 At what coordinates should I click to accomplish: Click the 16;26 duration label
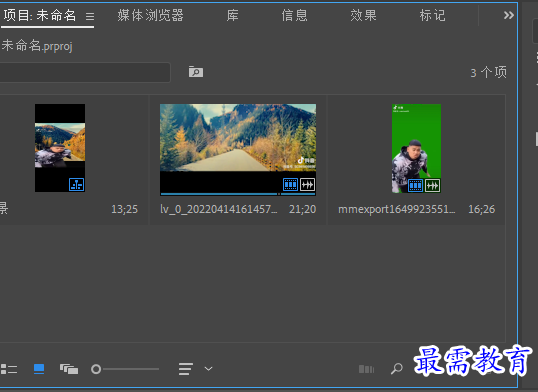(481, 209)
